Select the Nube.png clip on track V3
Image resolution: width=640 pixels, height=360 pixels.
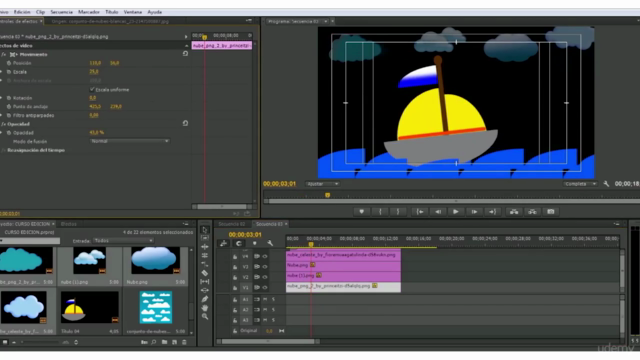[343, 265]
